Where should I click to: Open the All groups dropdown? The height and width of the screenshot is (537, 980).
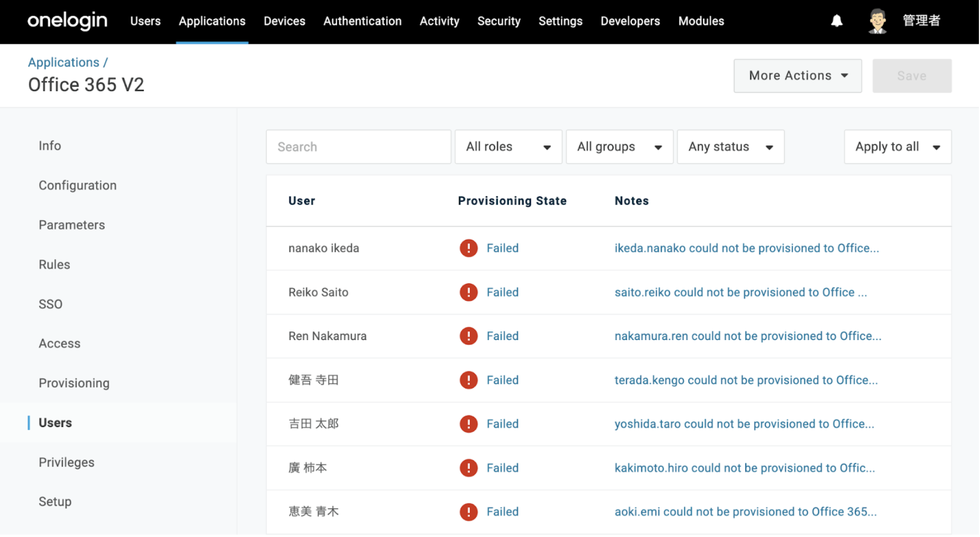tap(620, 147)
